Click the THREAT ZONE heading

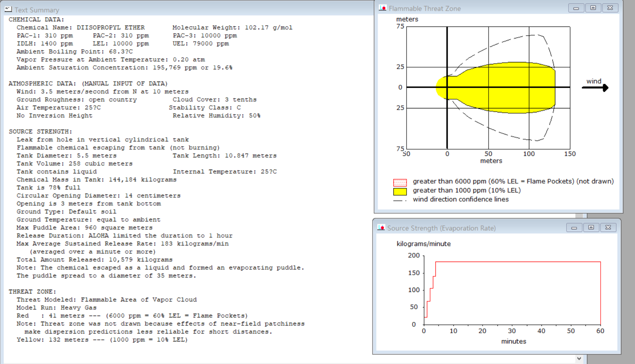click(32, 292)
